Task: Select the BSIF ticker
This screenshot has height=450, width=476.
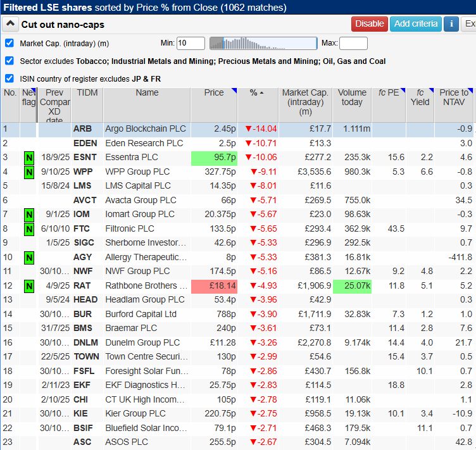Action: 83,428
